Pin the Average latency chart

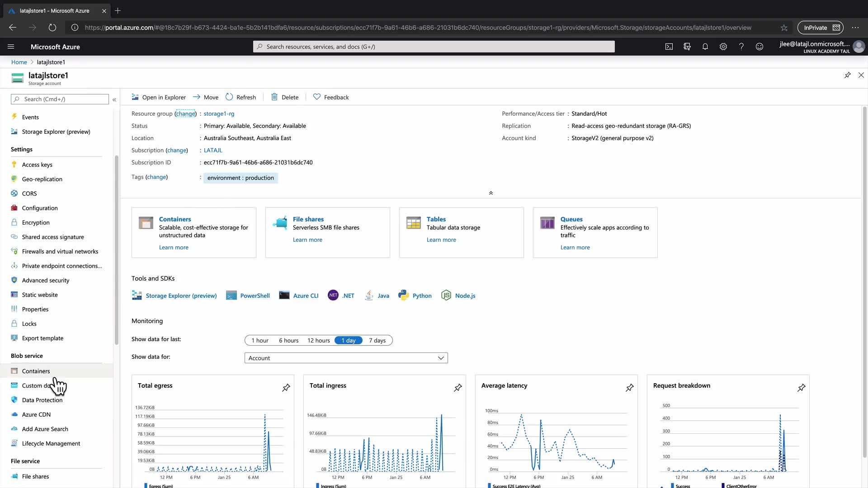pos(630,388)
